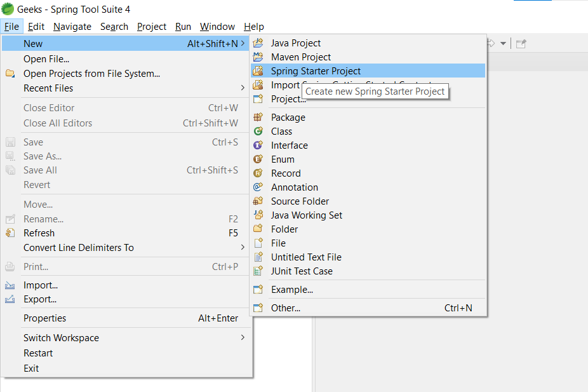Select Class from the New submenu

click(368, 132)
